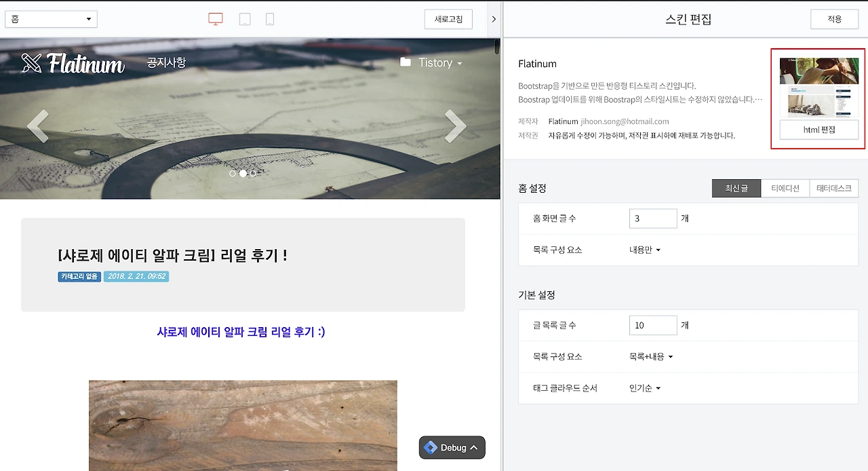Expand the Debug panel button
Viewport: 868px width, 471px height.
pyautogui.click(x=452, y=447)
